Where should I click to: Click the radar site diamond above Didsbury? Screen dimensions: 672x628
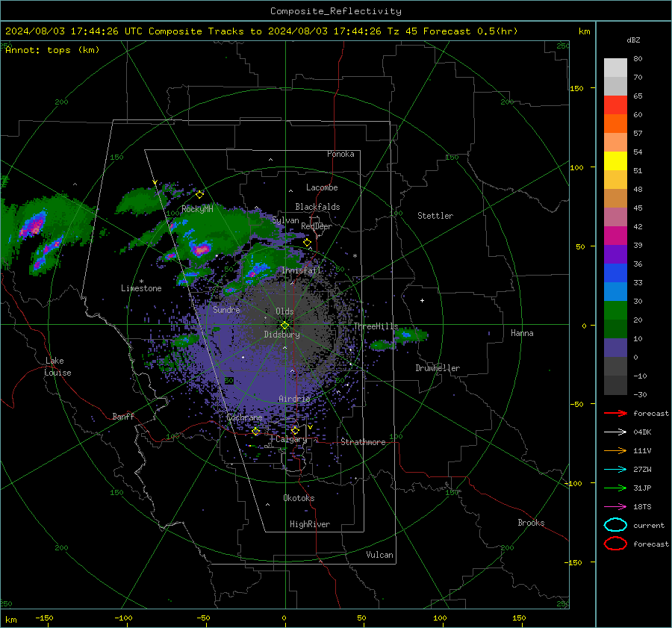point(284,326)
